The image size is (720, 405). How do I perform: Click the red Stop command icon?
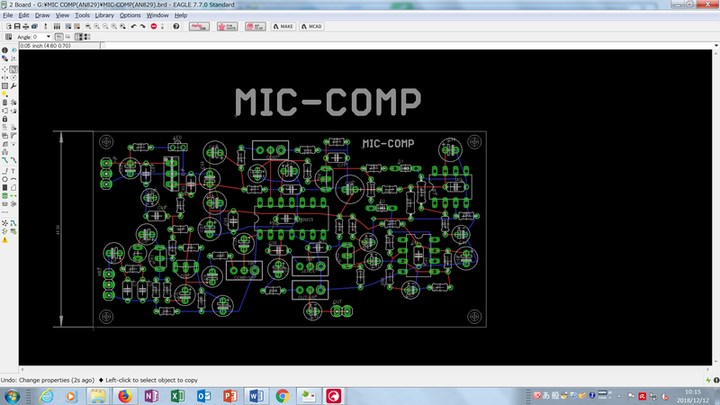point(153,26)
